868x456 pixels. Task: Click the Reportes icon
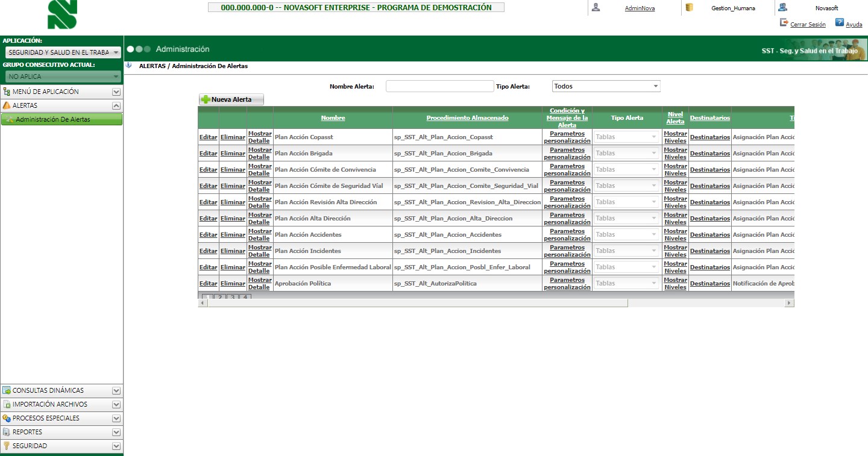click(x=7, y=432)
